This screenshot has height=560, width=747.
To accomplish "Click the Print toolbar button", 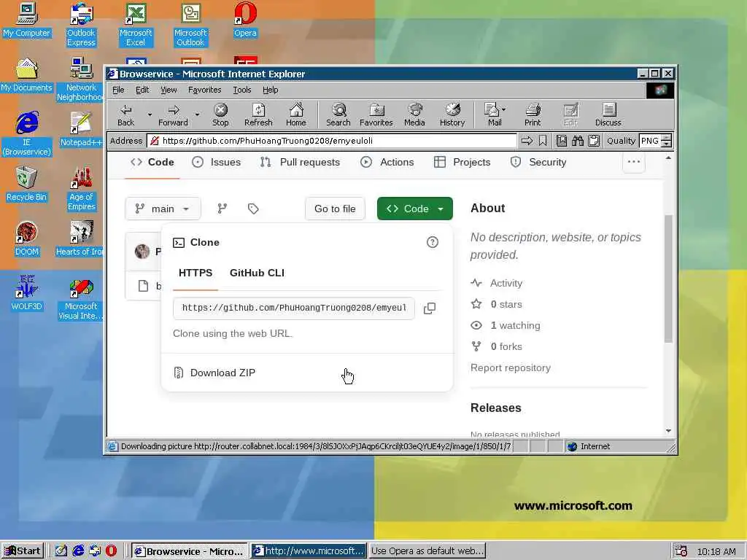I will 533,114.
